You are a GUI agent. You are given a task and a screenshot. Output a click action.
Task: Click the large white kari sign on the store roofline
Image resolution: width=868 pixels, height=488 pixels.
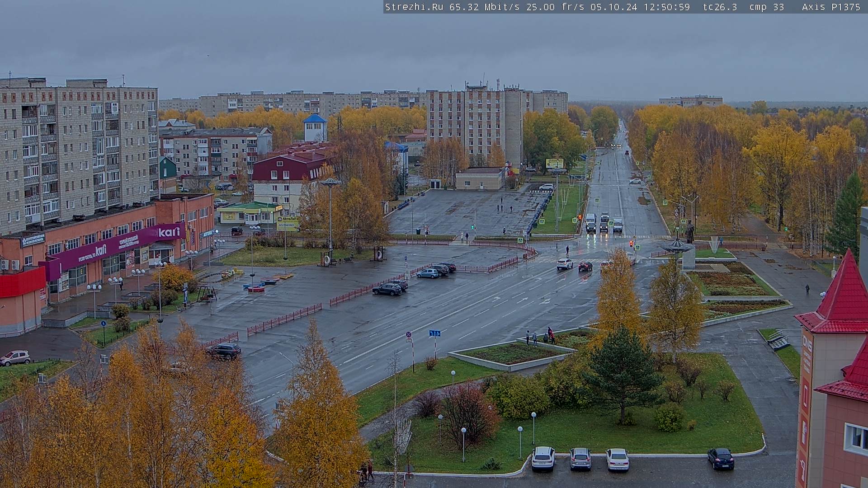[169, 232]
